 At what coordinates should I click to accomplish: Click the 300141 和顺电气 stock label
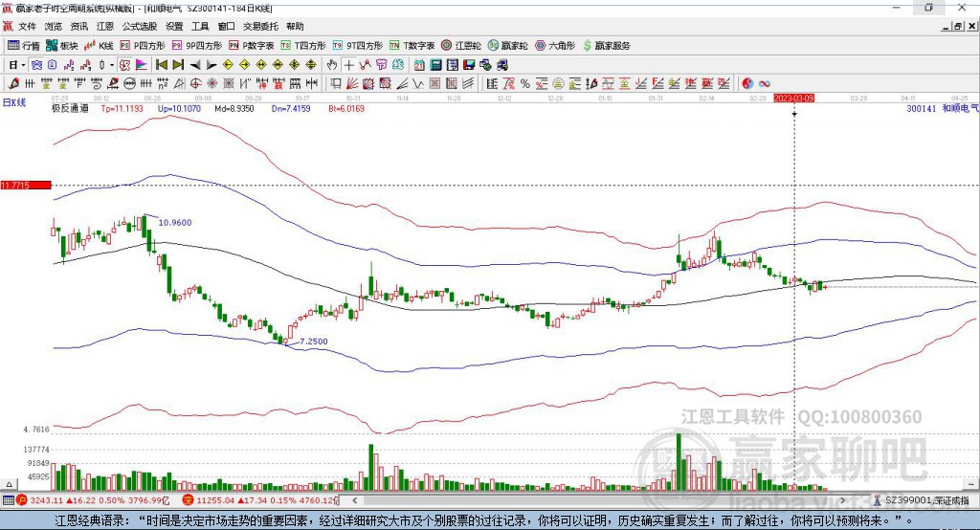[943, 109]
